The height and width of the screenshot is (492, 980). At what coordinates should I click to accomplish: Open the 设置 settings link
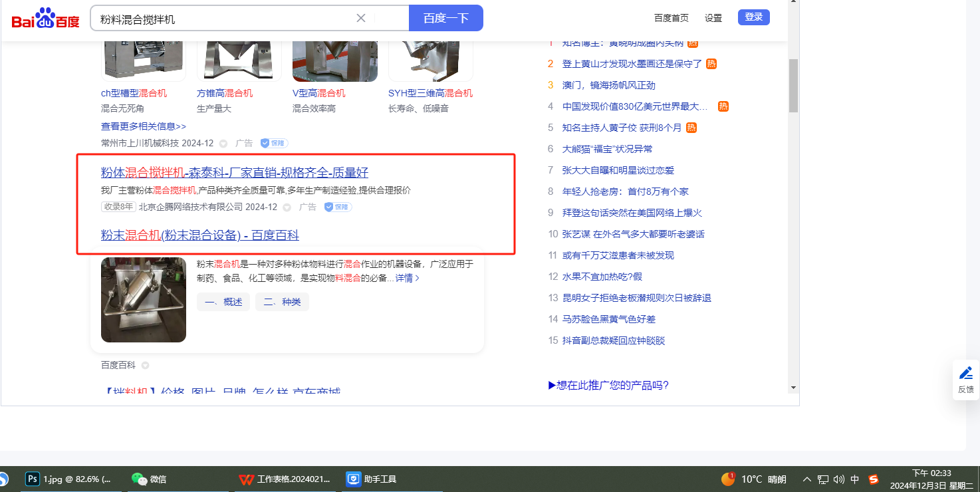coord(713,18)
